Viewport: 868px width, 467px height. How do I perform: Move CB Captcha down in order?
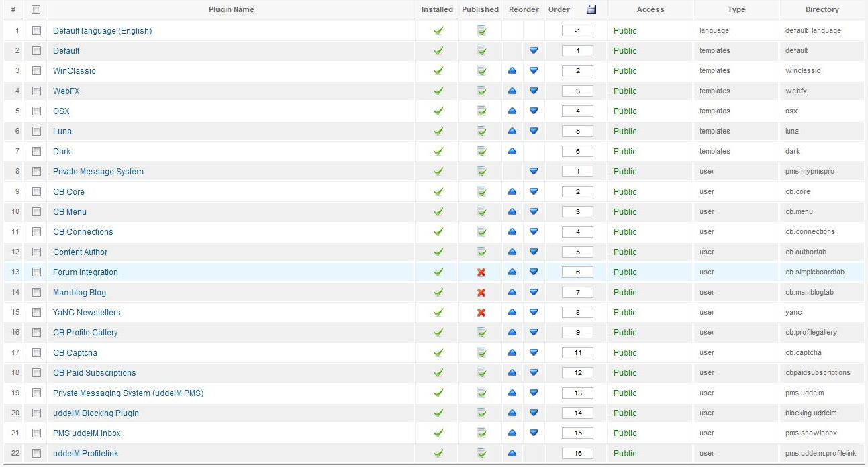coord(534,352)
